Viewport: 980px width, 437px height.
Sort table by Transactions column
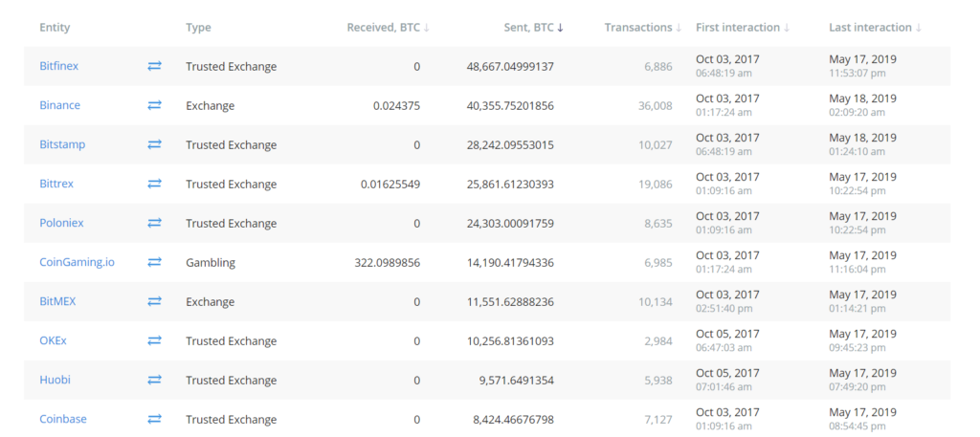[x=642, y=28]
